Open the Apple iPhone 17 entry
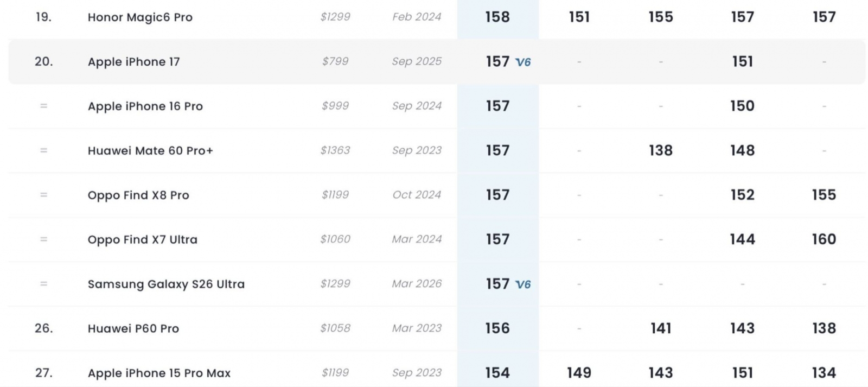 pyautogui.click(x=133, y=62)
